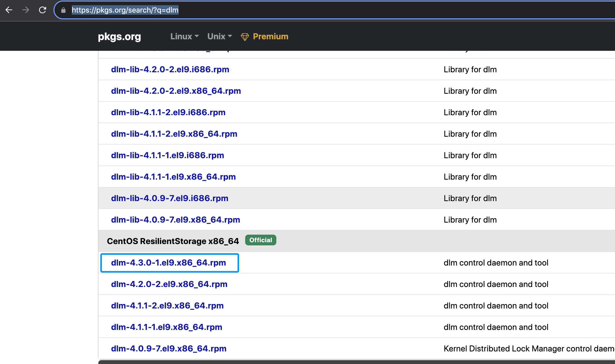This screenshot has width=615, height=364.
Task: Open dlm-4.2.0-2.el9.x86_64.rpm package
Action: pyautogui.click(x=169, y=284)
